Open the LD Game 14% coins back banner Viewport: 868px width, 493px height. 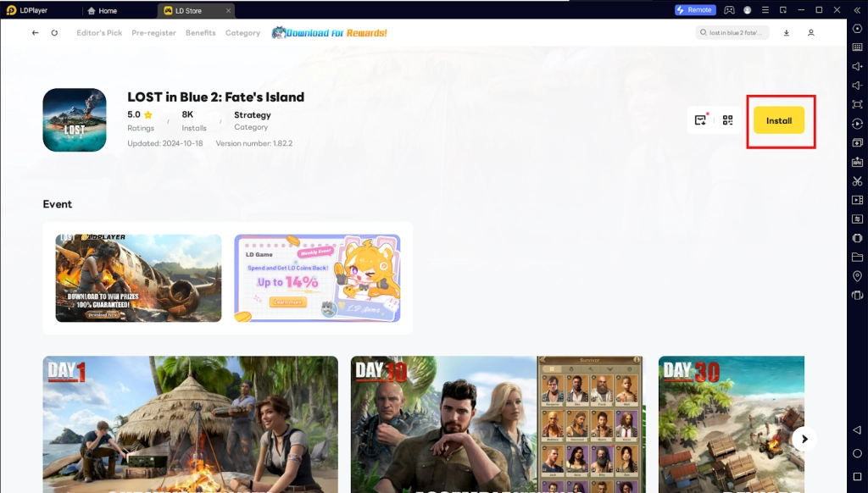[x=317, y=278]
